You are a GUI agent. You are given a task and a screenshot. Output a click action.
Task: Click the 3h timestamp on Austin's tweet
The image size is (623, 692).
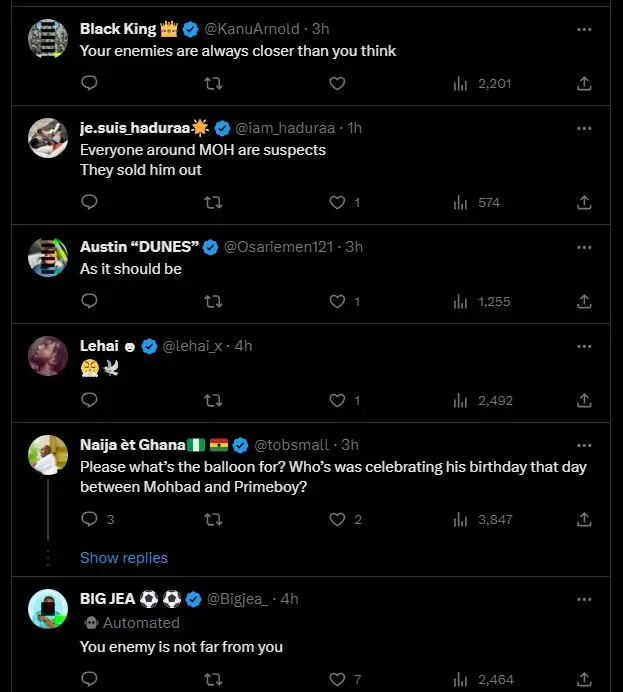[x=354, y=247]
